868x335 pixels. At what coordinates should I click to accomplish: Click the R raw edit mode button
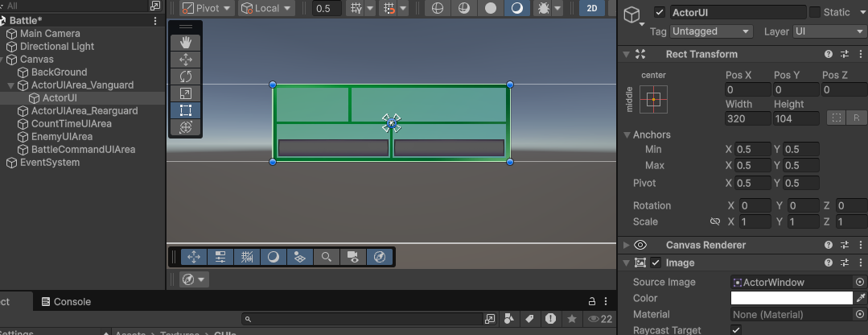tap(856, 118)
